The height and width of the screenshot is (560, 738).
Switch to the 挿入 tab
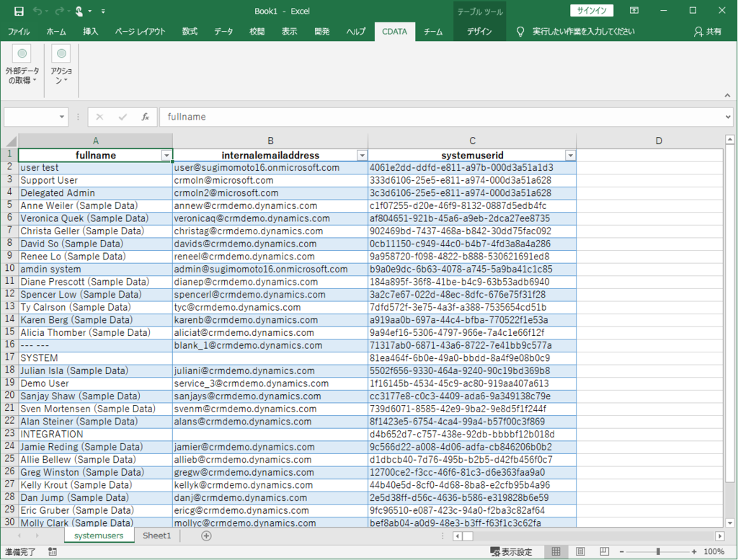[x=90, y=32]
